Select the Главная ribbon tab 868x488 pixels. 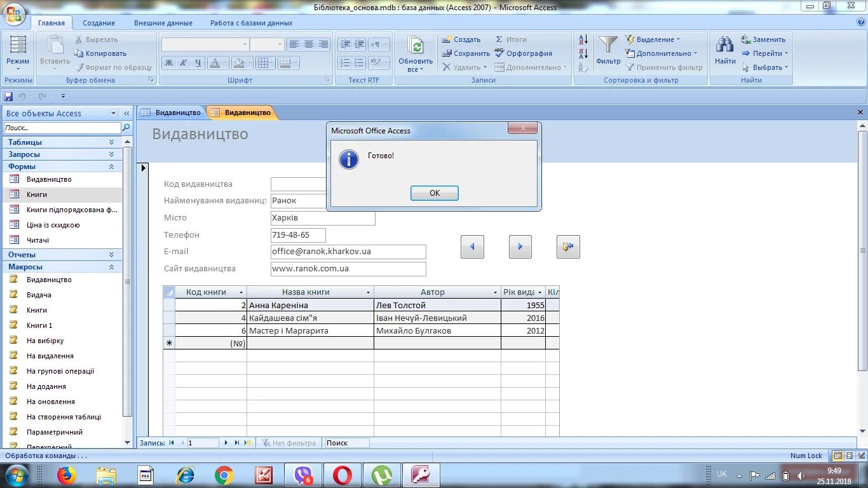tap(51, 23)
